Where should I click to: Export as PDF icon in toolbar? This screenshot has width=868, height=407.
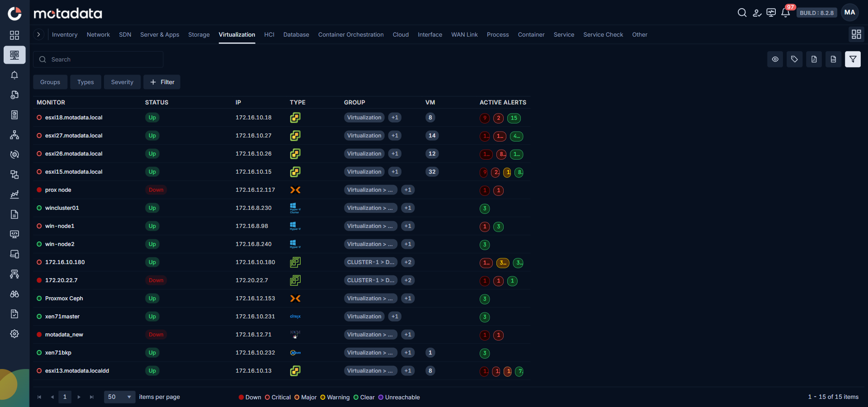click(x=814, y=59)
